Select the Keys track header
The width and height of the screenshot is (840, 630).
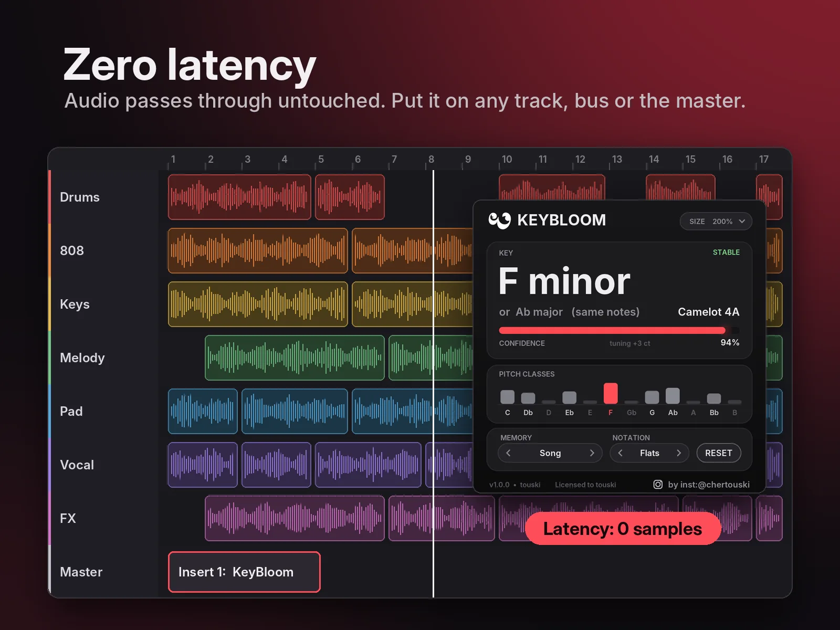103,304
